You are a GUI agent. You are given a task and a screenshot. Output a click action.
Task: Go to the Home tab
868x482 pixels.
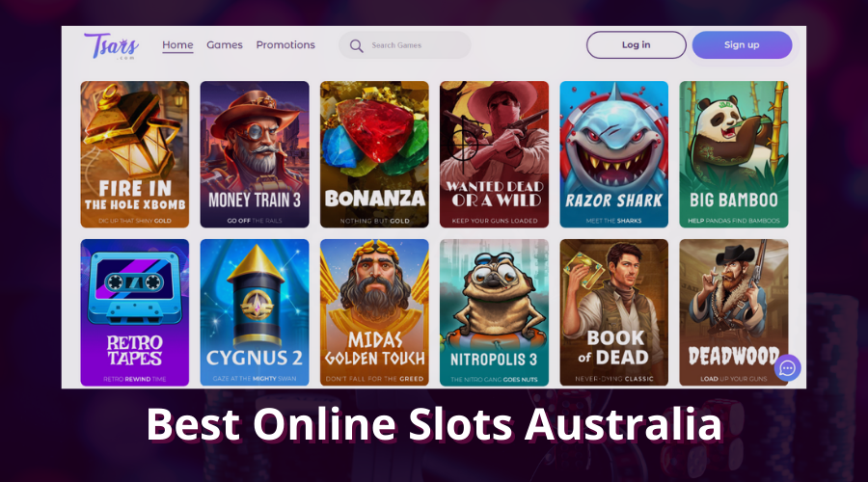pos(177,44)
